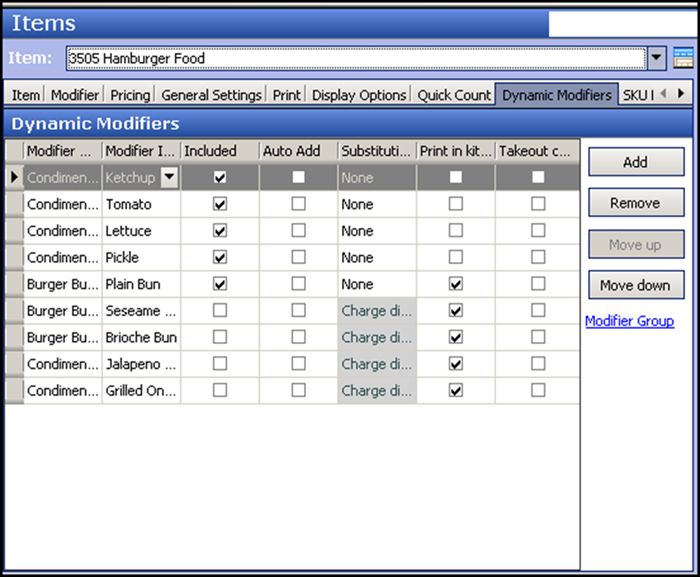Uncheck Print in kitchen for Jalapeno row

click(x=455, y=364)
